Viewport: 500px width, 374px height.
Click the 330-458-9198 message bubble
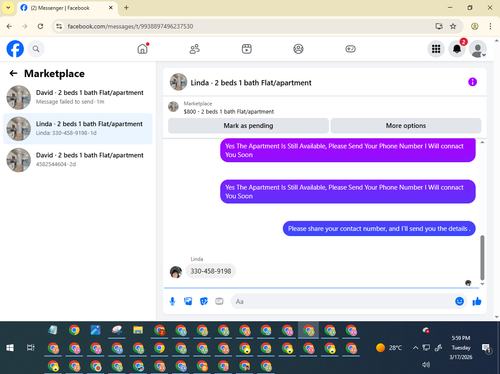[211, 271]
